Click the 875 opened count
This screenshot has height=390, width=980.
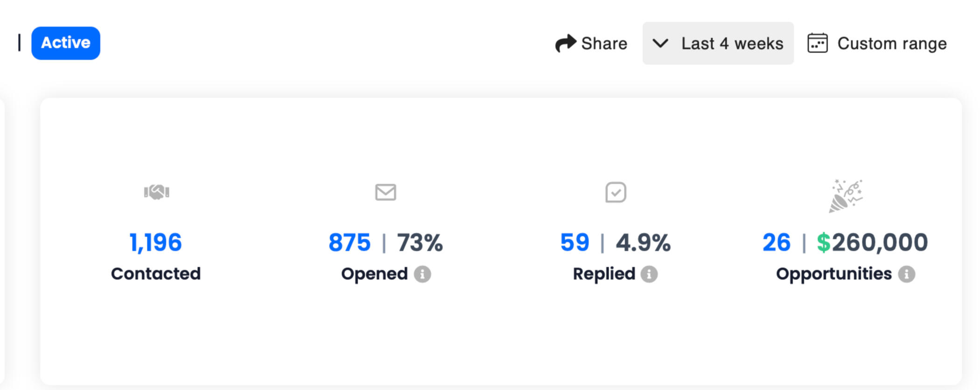coord(350,243)
